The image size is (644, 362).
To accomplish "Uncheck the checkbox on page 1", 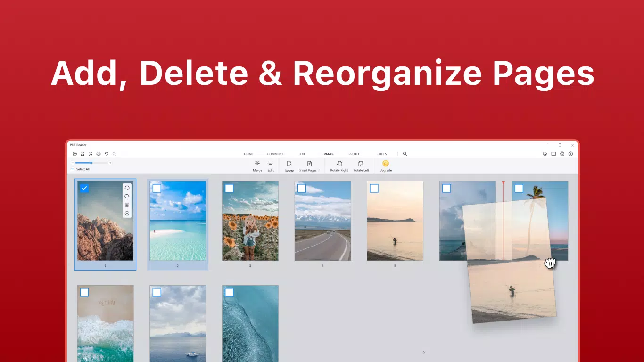I will coord(84,189).
